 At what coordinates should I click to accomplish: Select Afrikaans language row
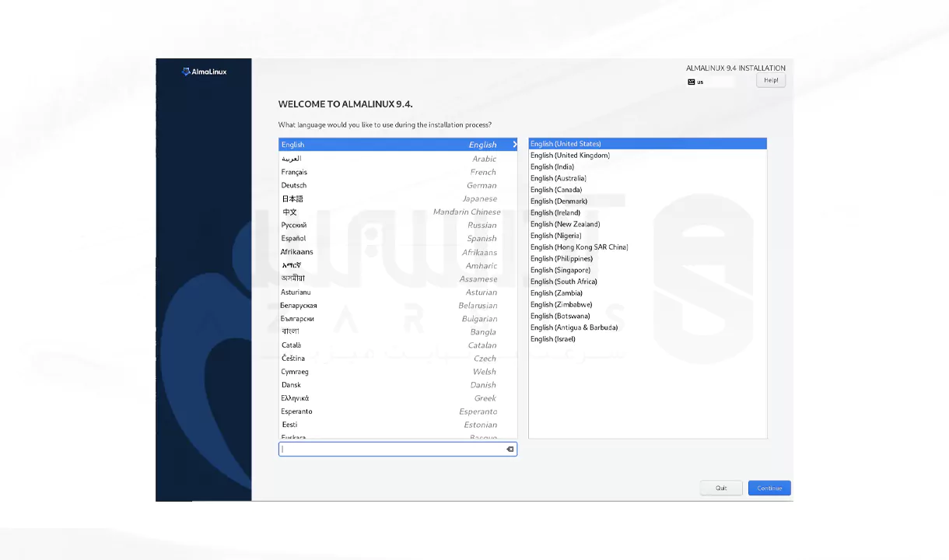(x=397, y=252)
